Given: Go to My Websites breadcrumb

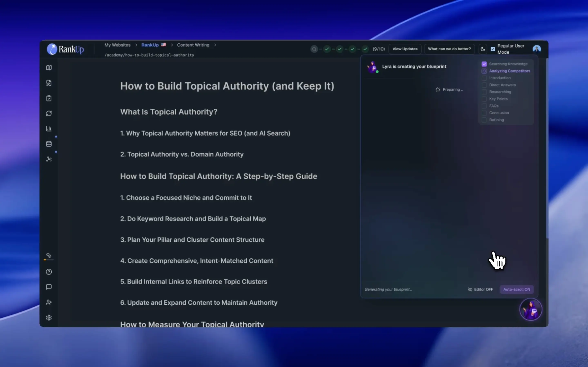Looking at the screenshot, I should [x=117, y=45].
